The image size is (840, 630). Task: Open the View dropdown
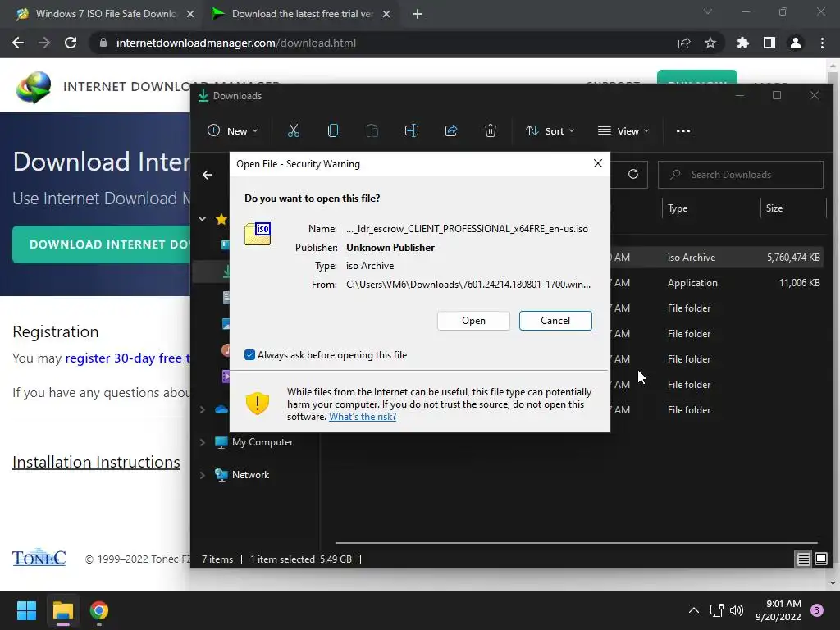(623, 130)
